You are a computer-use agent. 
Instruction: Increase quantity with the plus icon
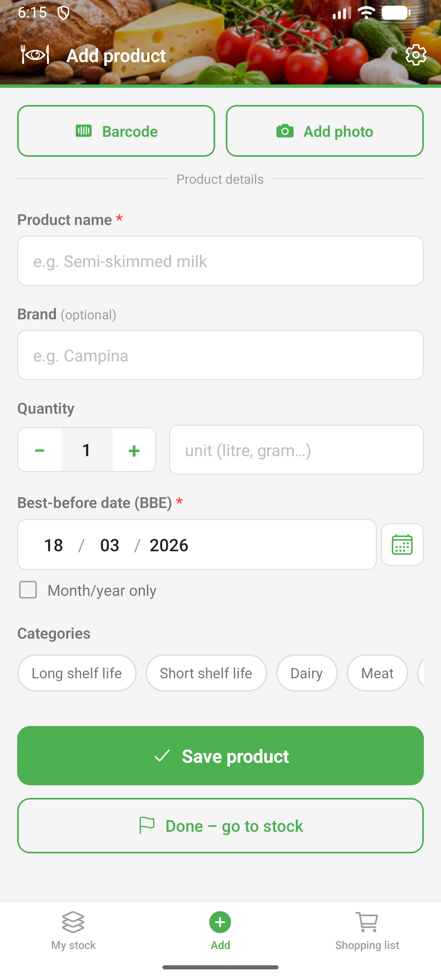[x=134, y=450]
